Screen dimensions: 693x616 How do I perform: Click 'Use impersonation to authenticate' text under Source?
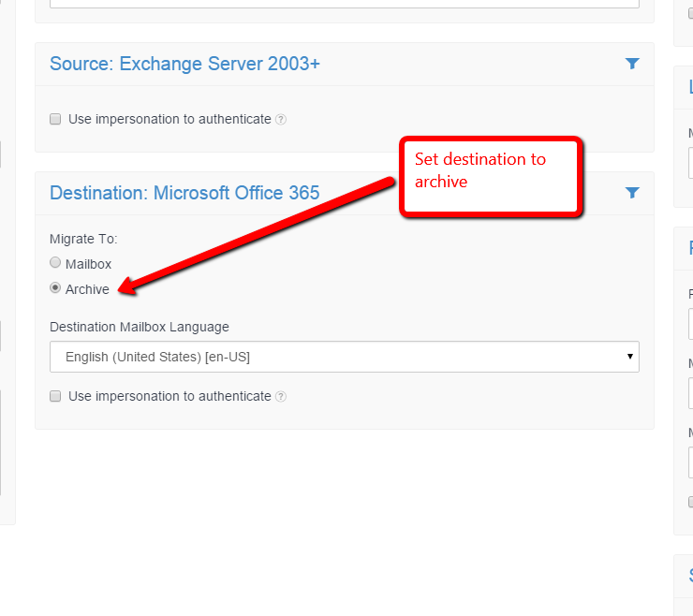pos(170,119)
